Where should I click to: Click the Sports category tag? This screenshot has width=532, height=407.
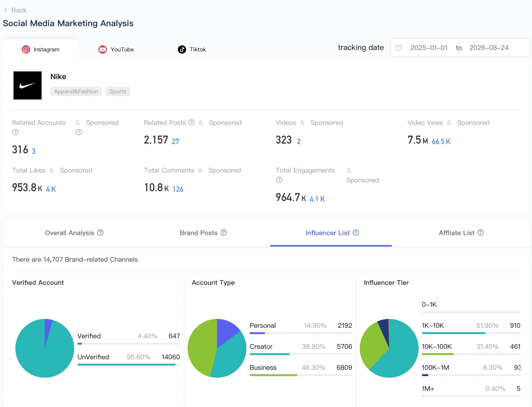pyautogui.click(x=118, y=91)
